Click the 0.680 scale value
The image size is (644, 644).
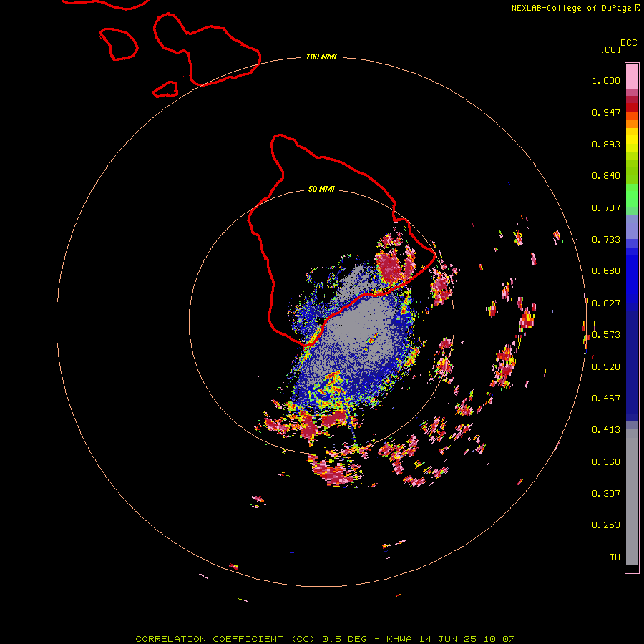click(606, 271)
